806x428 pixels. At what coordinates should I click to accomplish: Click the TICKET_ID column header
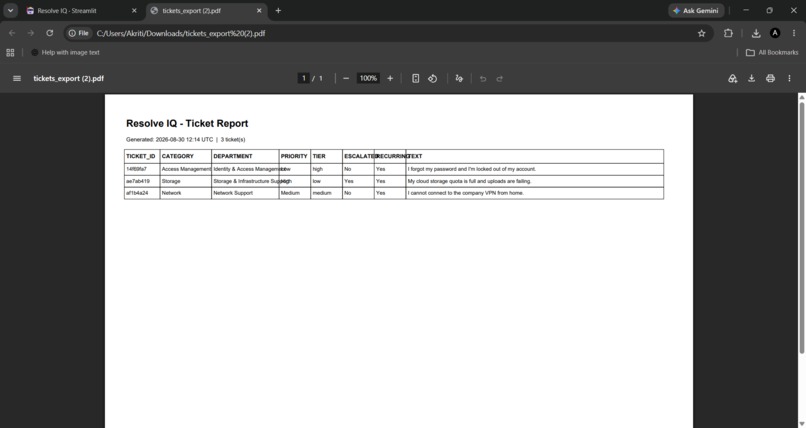click(x=140, y=156)
